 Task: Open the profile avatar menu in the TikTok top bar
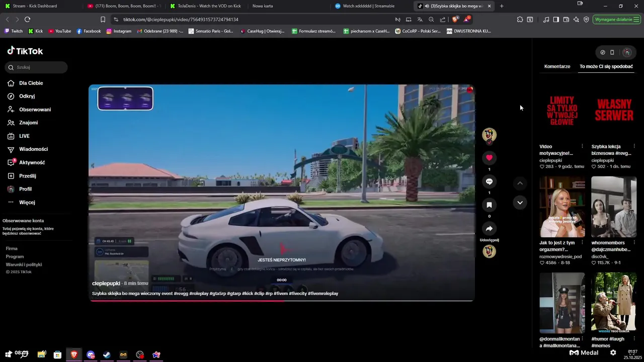click(627, 52)
